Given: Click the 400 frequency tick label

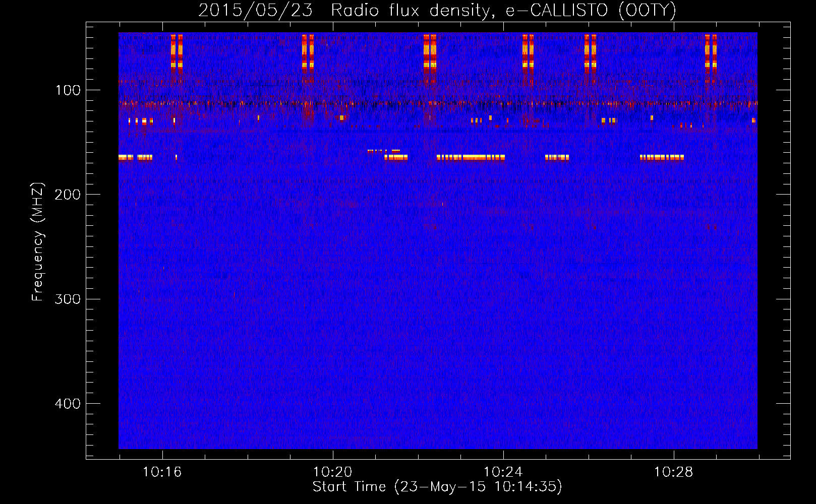Looking at the screenshot, I should pos(68,404).
